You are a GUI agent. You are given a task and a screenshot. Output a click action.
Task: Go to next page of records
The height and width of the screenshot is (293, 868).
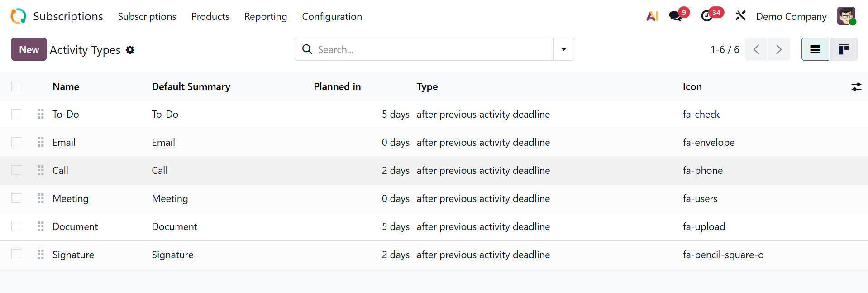click(778, 49)
